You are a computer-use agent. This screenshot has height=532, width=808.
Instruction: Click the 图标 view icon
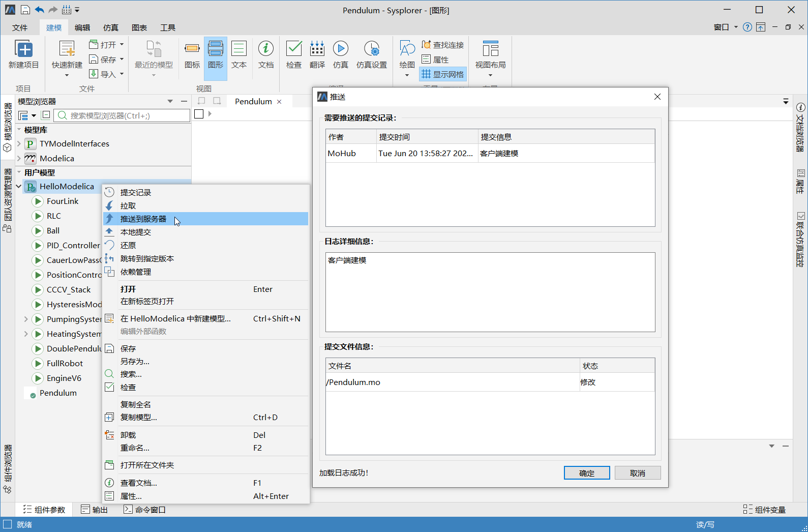pyautogui.click(x=192, y=48)
